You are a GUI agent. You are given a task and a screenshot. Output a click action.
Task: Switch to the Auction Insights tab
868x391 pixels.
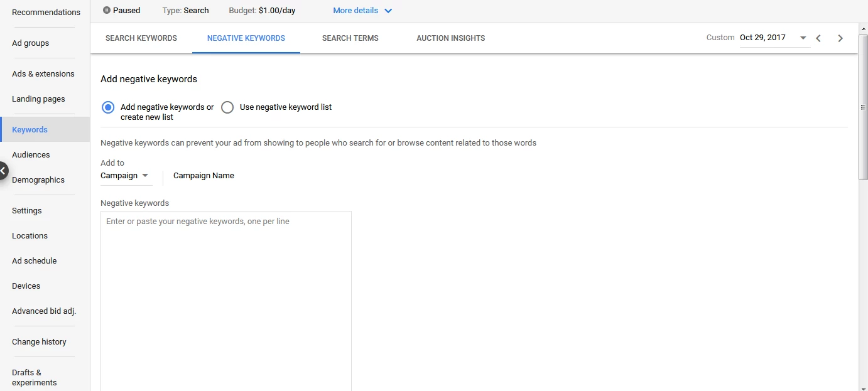[x=451, y=38]
